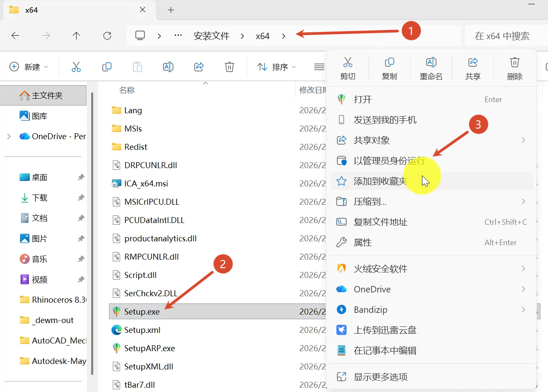The image size is (548, 392).
Task: Select 添加到收藏夹 menu entry
Action: pyautogui.click(x=431, y=181)
